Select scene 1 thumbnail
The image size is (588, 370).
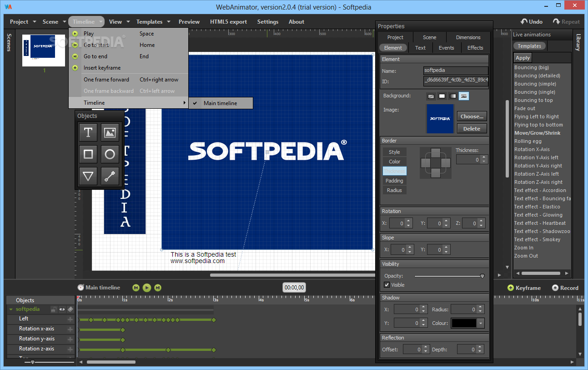coord(44,50)
